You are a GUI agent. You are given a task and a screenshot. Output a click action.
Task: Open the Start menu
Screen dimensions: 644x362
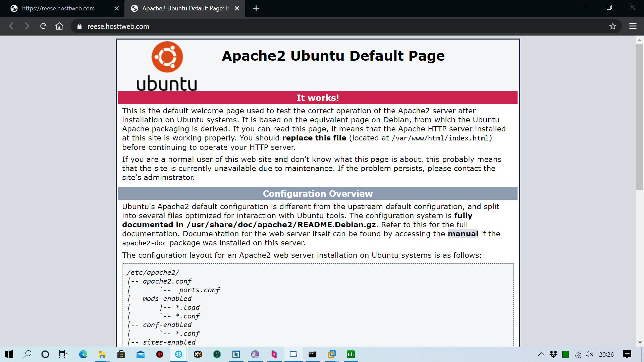point(9,354)
